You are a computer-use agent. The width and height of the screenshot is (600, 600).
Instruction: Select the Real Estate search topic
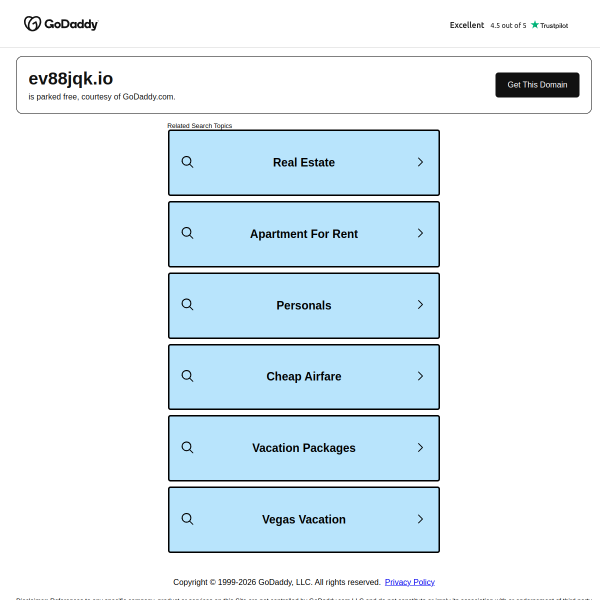[x=304, y=162]
